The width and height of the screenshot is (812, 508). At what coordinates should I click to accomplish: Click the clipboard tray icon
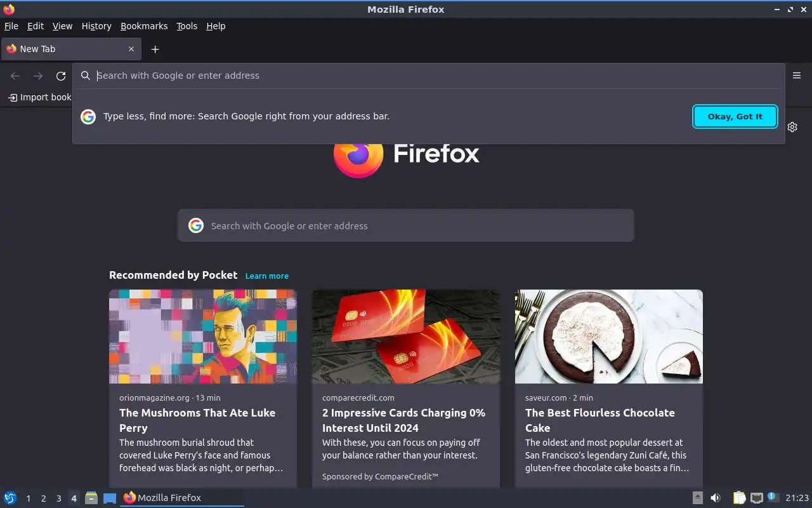(x=740, y=498)
